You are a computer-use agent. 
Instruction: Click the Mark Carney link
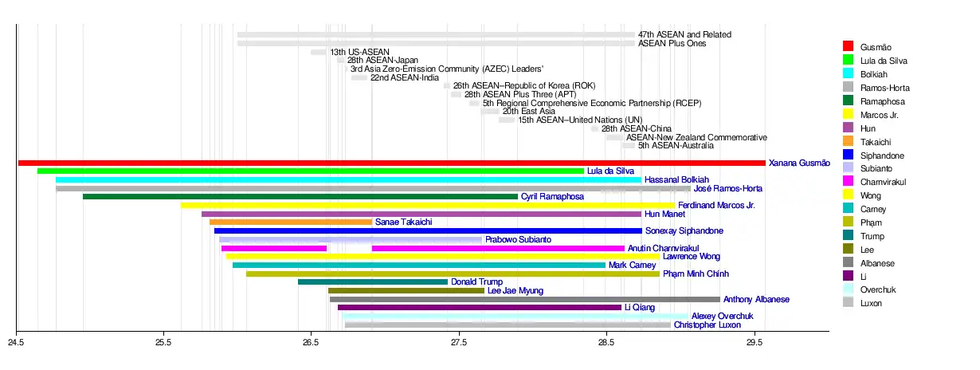point(632,265)
